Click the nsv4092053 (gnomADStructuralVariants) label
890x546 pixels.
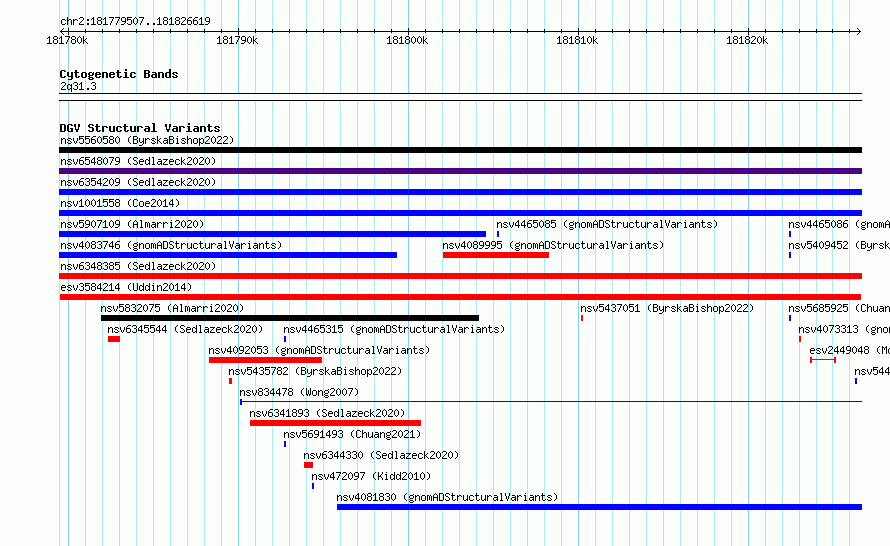coord(319,350)
